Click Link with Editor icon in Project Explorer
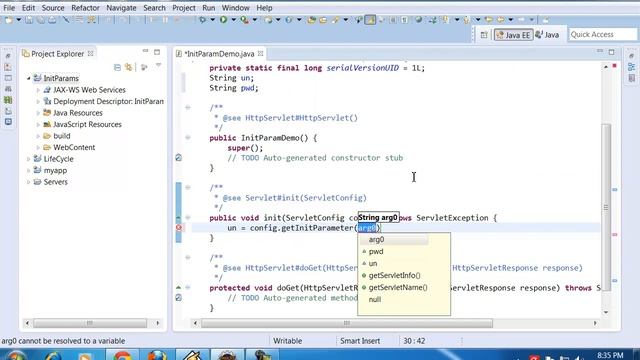 [129, 67]
